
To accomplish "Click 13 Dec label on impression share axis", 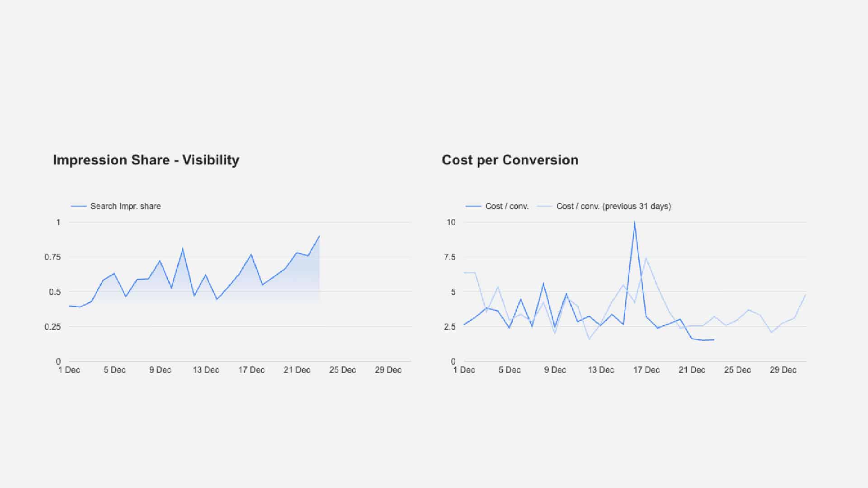I will pos(206,370).
